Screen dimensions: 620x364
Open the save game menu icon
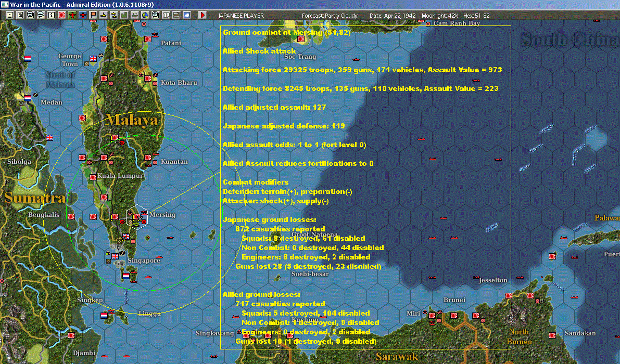10,15
